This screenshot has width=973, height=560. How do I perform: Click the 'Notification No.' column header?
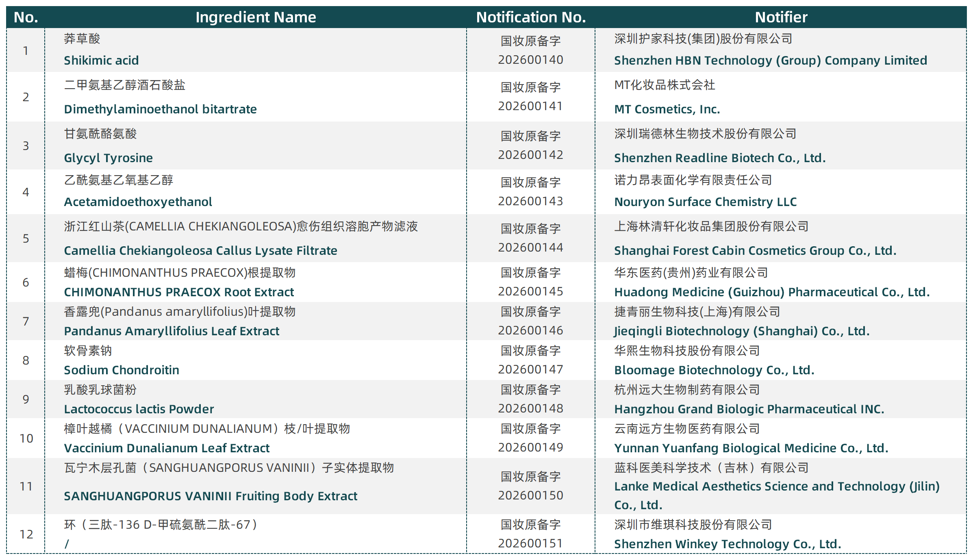tap(531, 17)
